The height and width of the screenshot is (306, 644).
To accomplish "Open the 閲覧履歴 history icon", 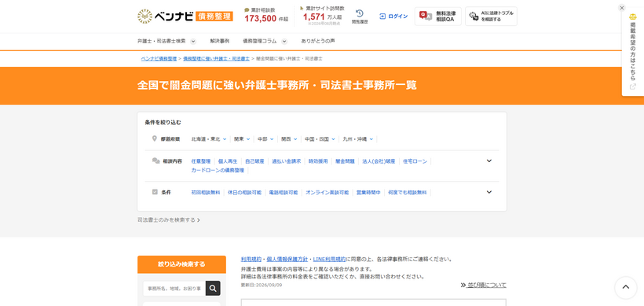I will tap(360, 17).
